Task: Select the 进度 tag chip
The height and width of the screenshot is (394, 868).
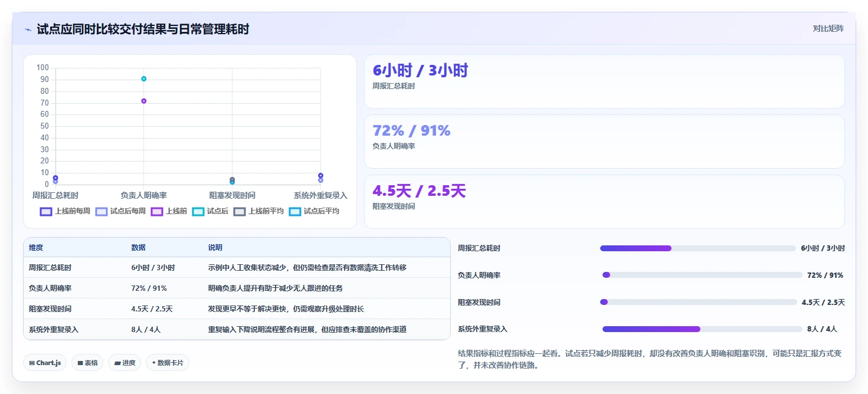Action: coord(125,363)
